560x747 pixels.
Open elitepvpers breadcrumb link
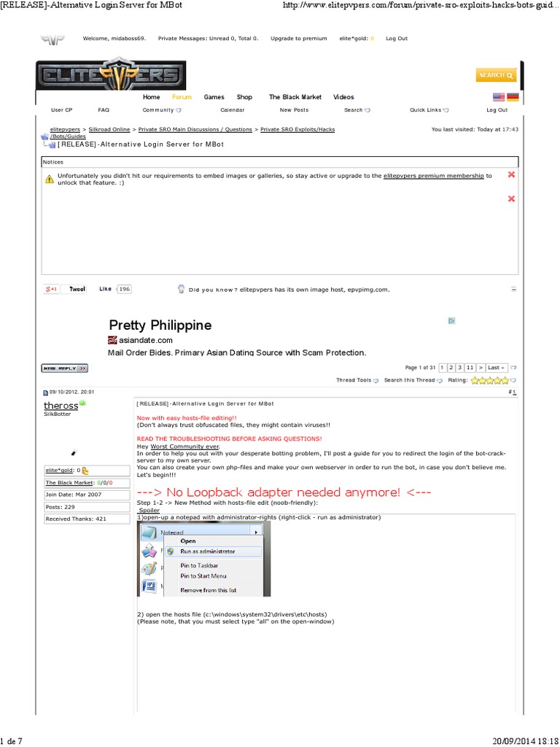65,130
